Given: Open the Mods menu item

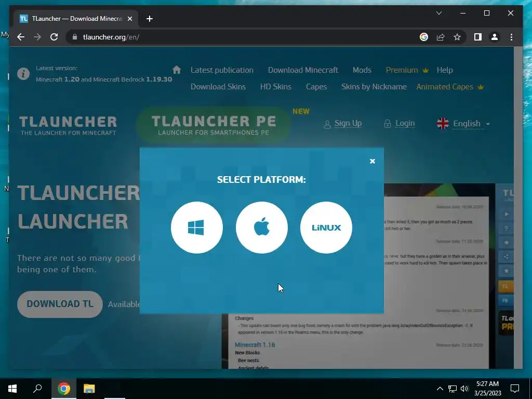Looking at the screenshot, I should tap(362, 70).
